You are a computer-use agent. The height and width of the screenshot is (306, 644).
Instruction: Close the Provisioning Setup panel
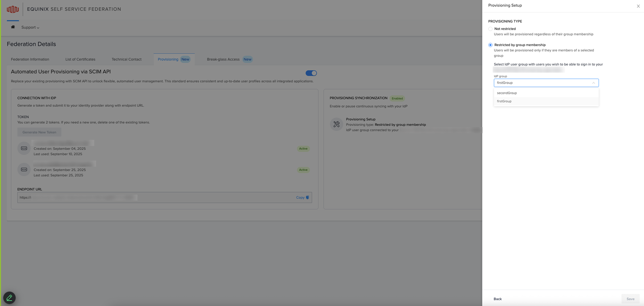pos(638,6)
